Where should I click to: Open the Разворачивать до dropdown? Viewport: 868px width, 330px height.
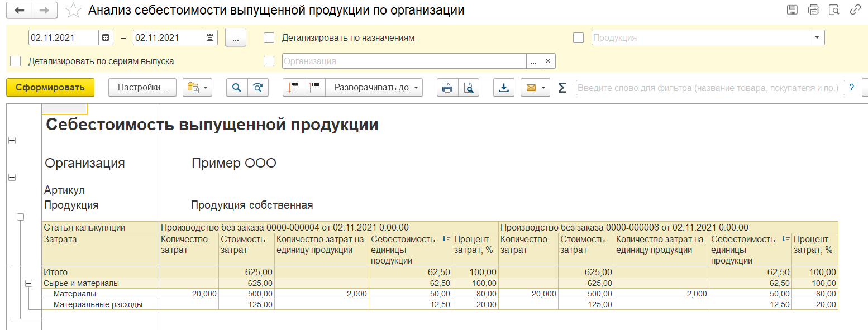click(x=374, y=88)
